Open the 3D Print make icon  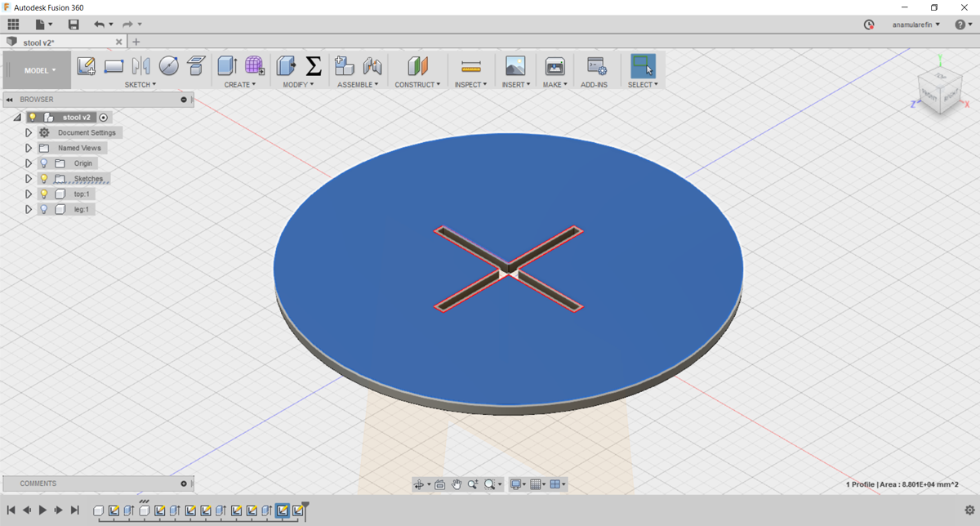coord(555,66)
